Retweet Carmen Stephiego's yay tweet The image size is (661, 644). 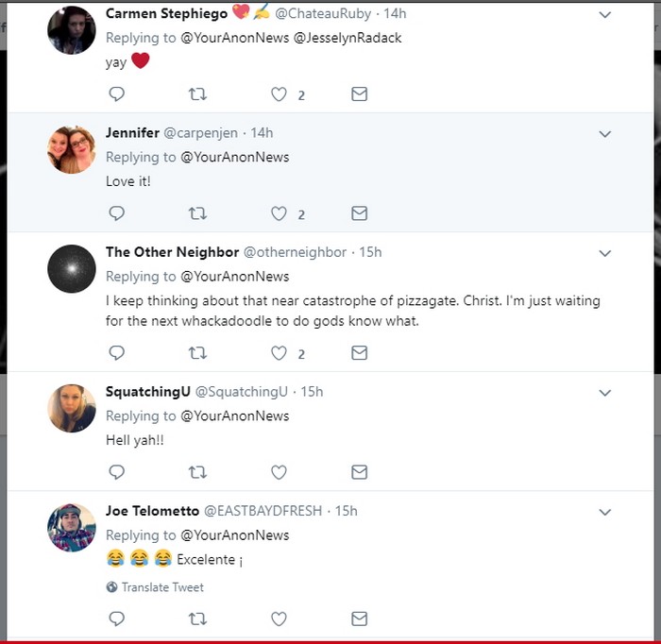pos(197,94)
